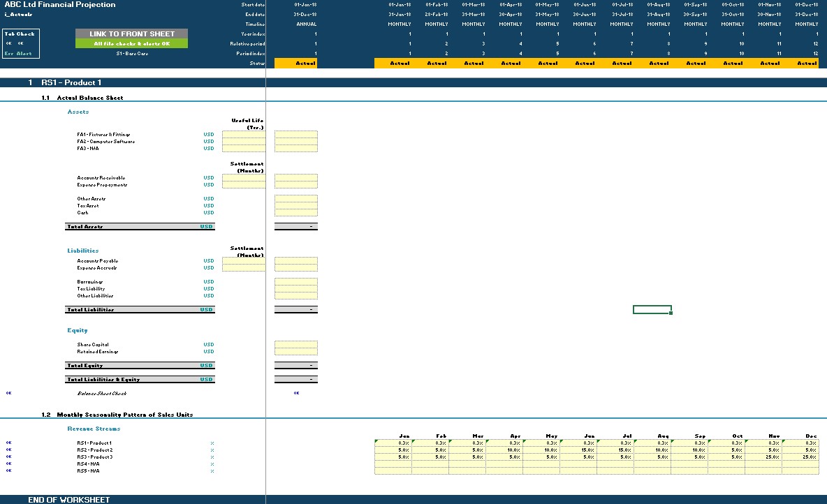Viewport: 827px width, 504px height.
Task: Click the annual balance input for Share Capital
Action: (296, 345)
